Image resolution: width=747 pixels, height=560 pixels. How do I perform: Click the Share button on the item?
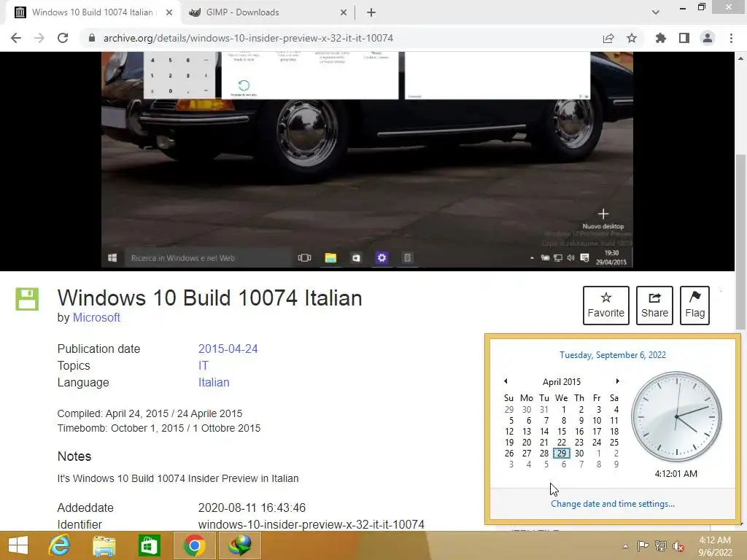[x=654, y=306]
